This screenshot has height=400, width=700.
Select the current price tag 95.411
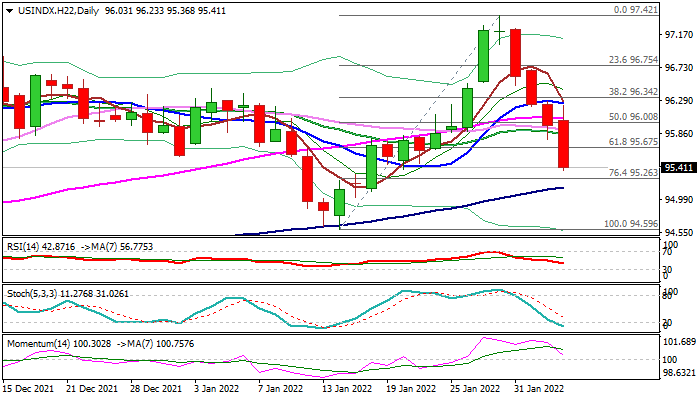click(x=679, y=168)
